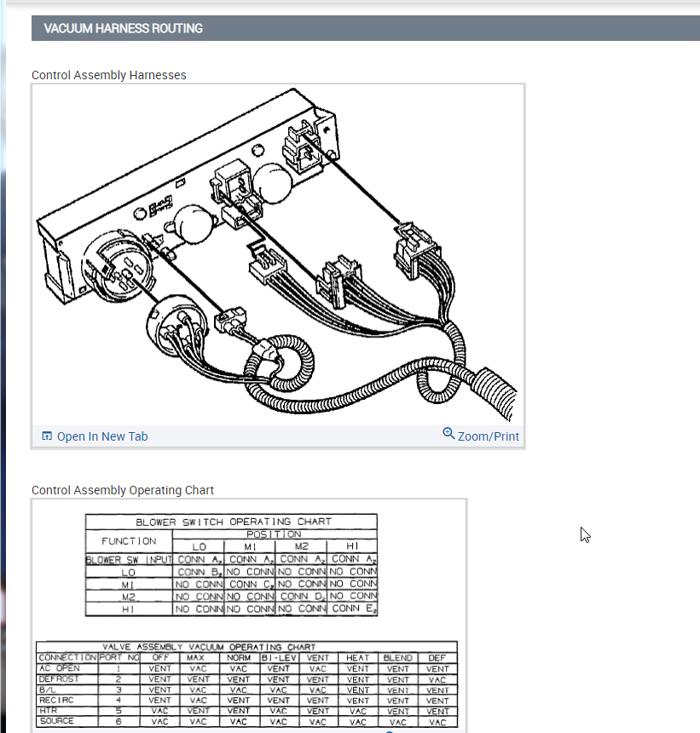The image size is (700, 733).
Task: Click the BLEND column header in valve chart
Action: [397, 658]
